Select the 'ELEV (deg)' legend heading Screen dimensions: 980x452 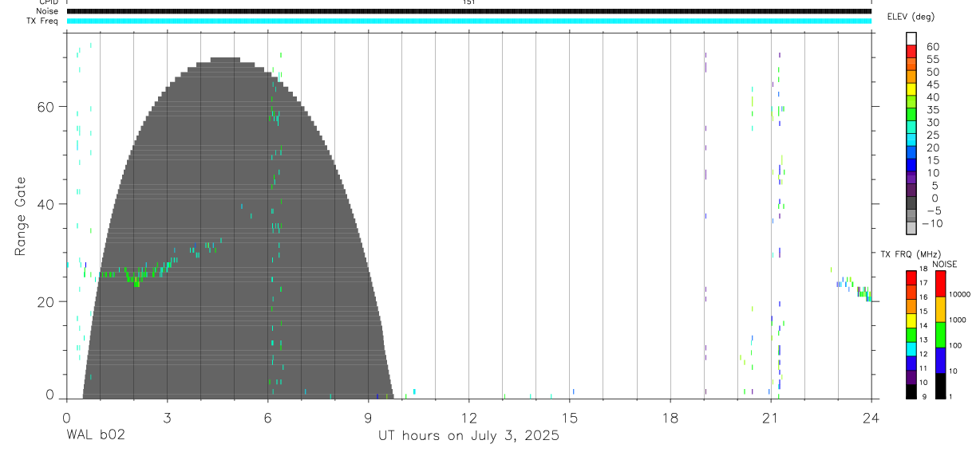(x=911, y=16)
